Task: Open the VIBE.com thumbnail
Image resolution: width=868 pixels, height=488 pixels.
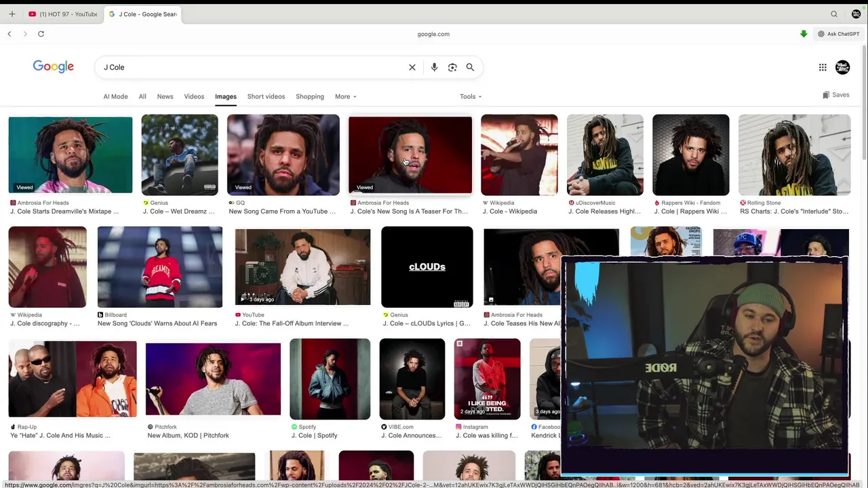Action: (x=412, y=379)
